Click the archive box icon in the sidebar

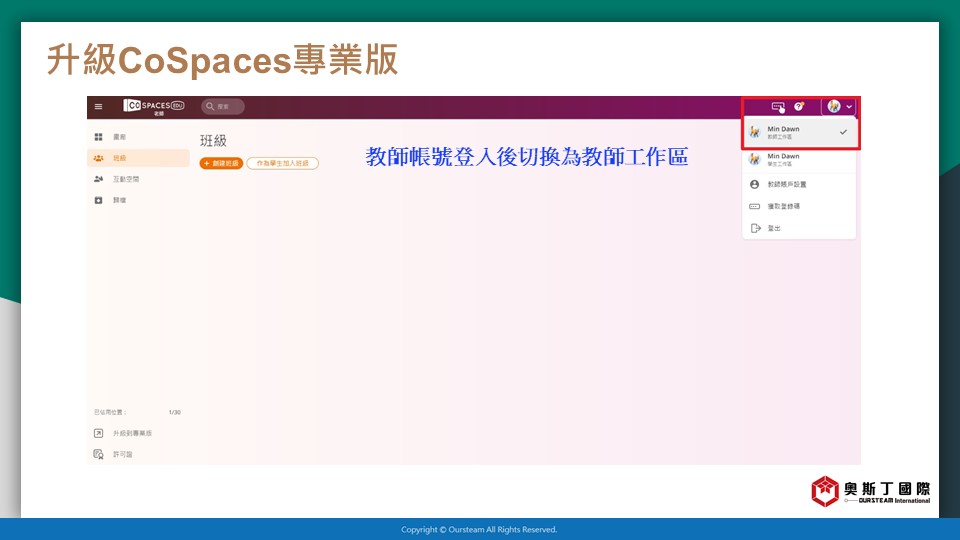coord(98,200)
